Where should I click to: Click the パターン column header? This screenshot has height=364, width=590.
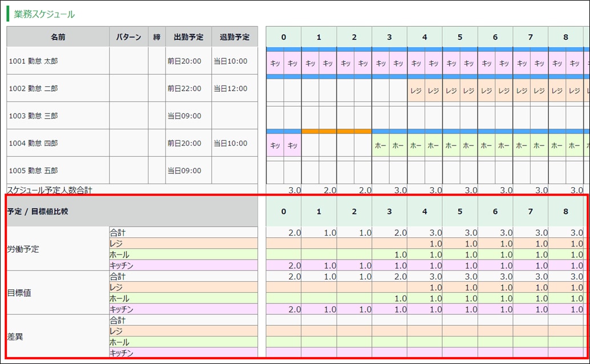tap(128, 37)
